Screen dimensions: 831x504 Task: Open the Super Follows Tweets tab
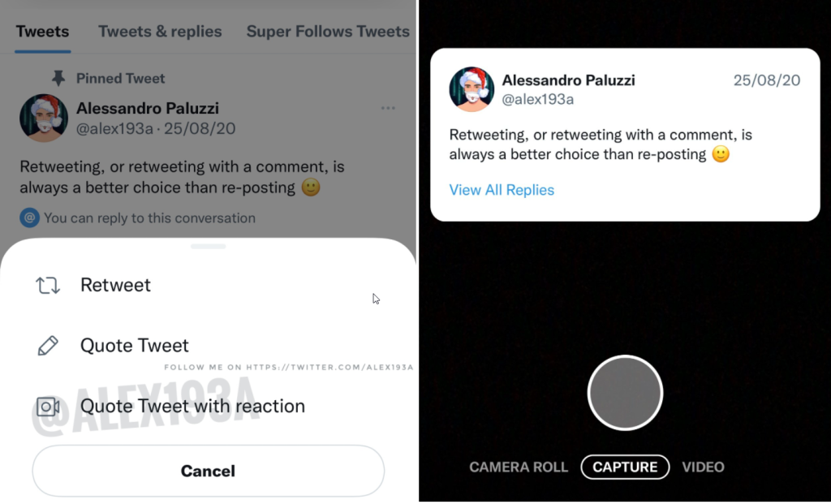click(x=328, y=31)
